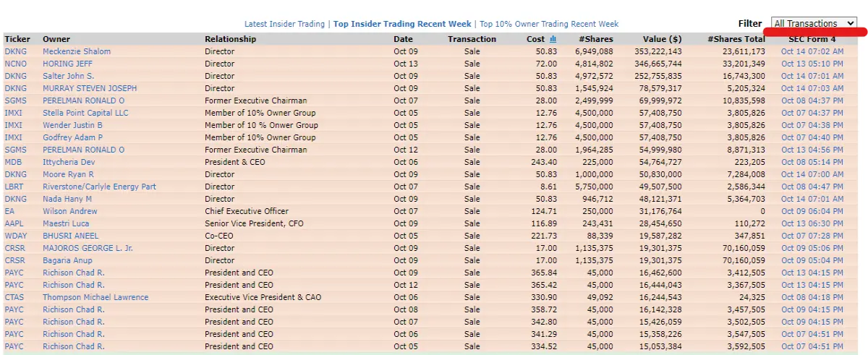Open owner Thompson Michael Lawrence

(95, 297)
